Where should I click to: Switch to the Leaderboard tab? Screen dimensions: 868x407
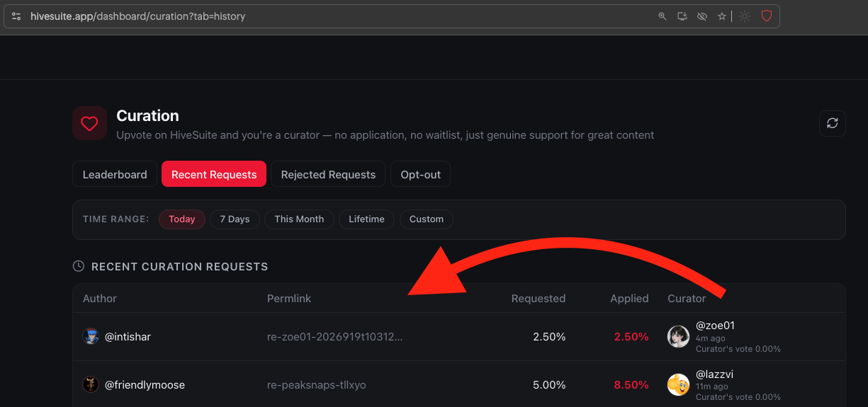click(x=115, y=174)
